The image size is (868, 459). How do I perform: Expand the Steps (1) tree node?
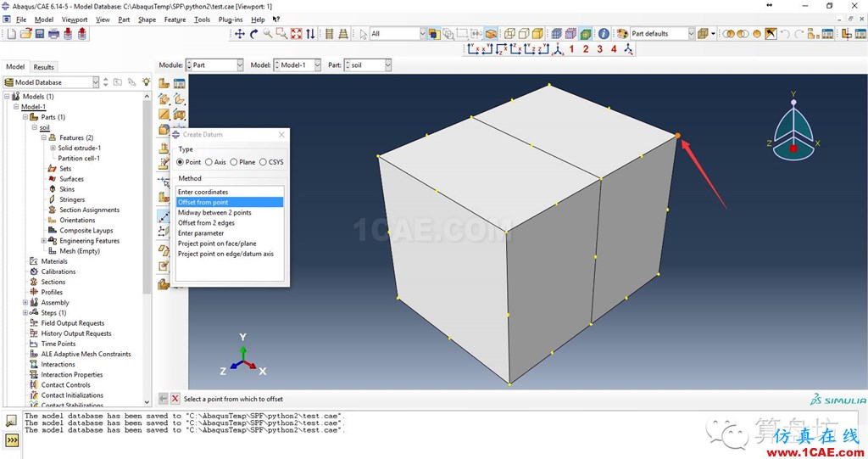click(25, 313)
